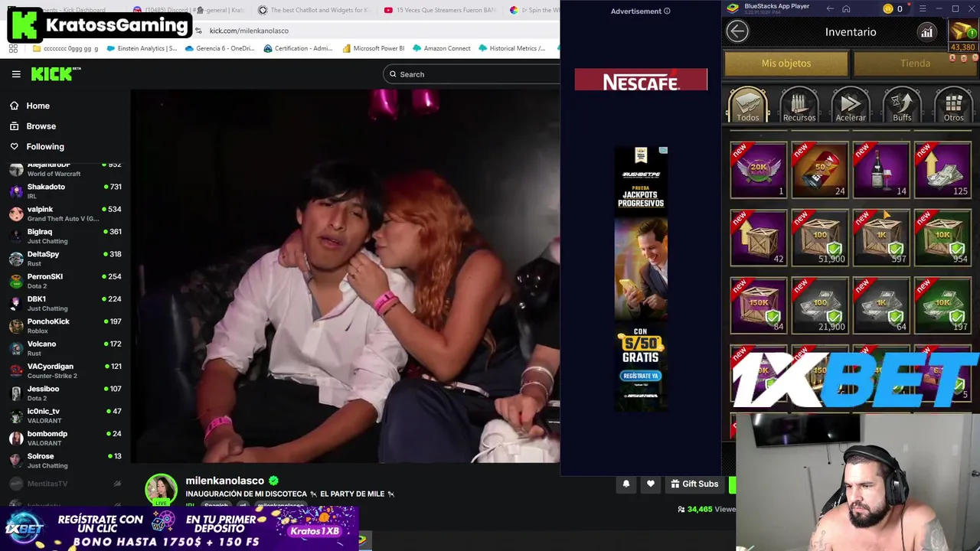980x551 pixels.
Task: Select the Otros category
Action: 953,106
